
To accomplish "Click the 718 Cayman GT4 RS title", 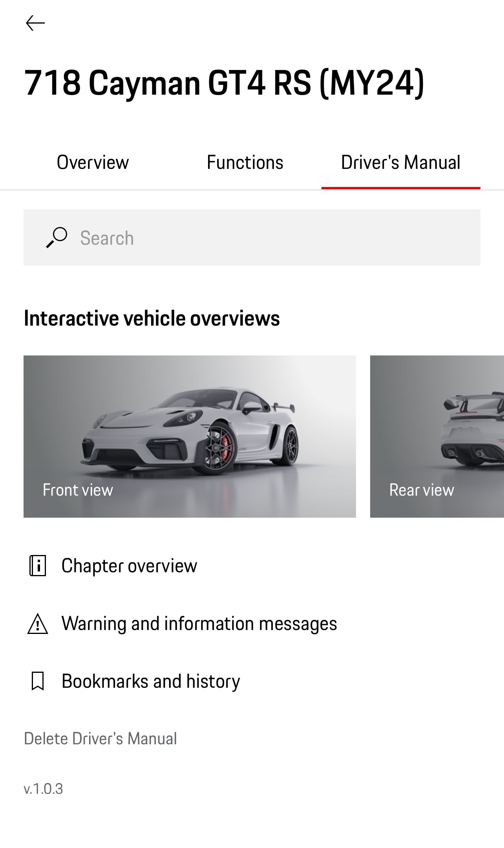I will (224, 83).
